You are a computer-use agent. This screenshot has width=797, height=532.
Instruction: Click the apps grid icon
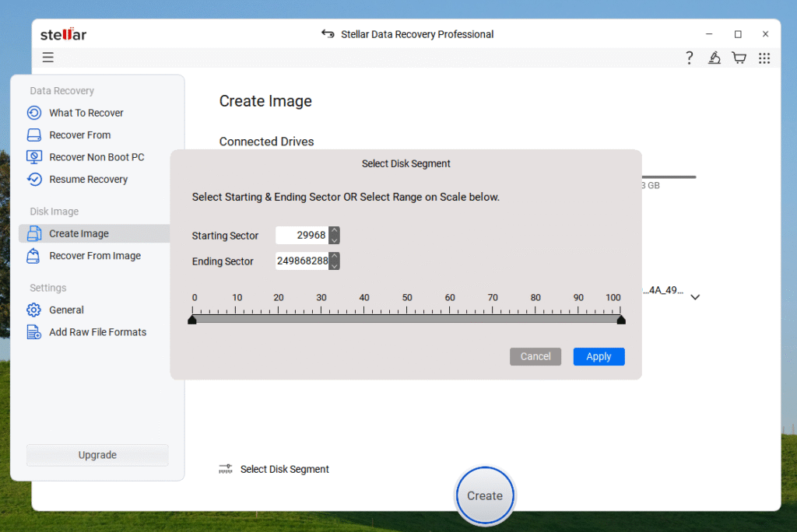[764, 58]
